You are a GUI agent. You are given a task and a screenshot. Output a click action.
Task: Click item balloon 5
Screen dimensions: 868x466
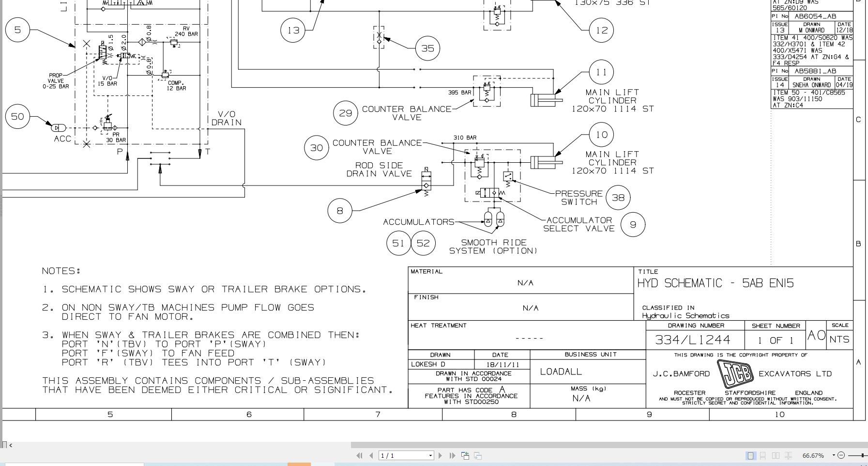[x=17, y=30]
